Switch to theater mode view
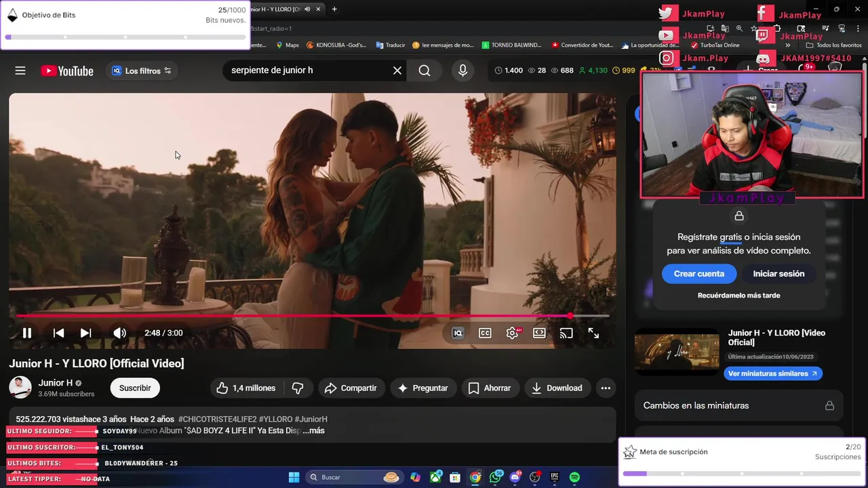 pos(539,333)
